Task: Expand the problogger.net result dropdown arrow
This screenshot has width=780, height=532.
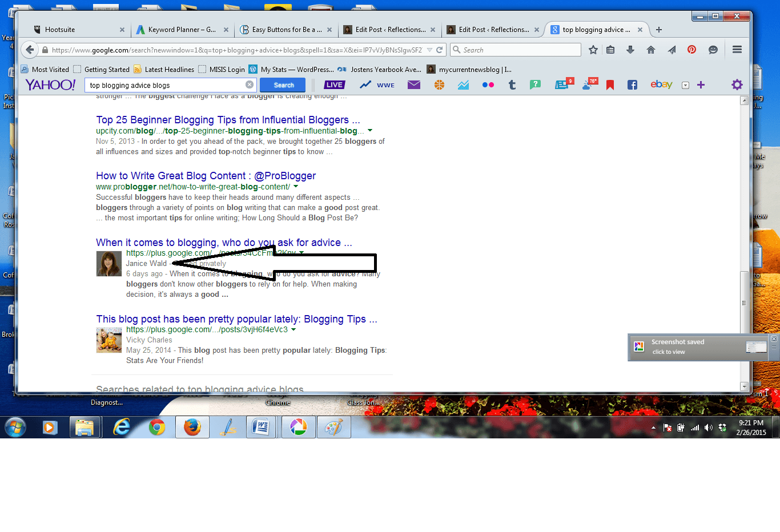Action: (296, 187)
